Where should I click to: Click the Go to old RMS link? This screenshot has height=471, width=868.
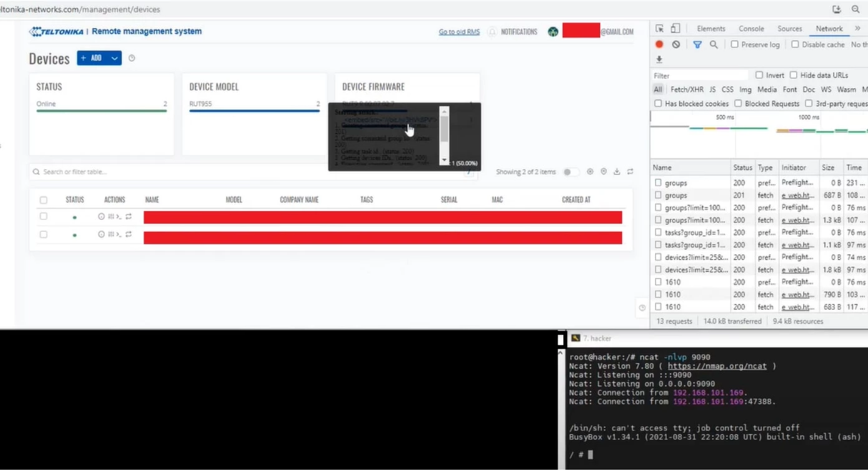tap(459, 31)
